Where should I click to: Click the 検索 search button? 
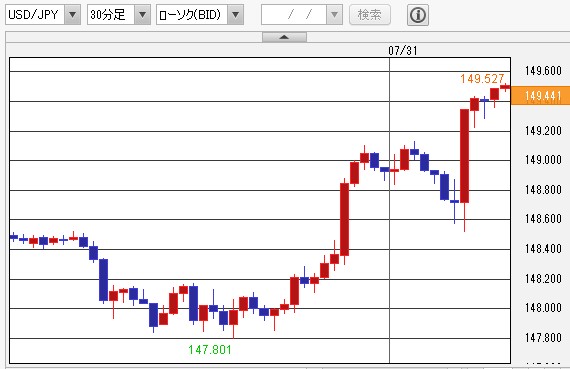[370, 15]
